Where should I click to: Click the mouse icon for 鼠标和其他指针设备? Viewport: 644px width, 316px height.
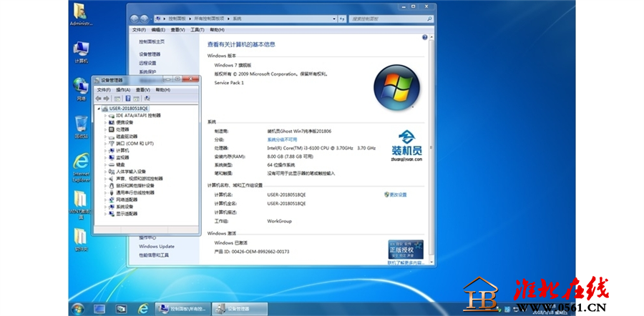(112, 186)
